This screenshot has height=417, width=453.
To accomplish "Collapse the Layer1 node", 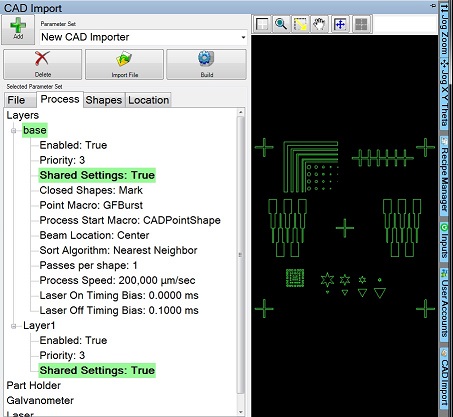I will tap(14, 326).
